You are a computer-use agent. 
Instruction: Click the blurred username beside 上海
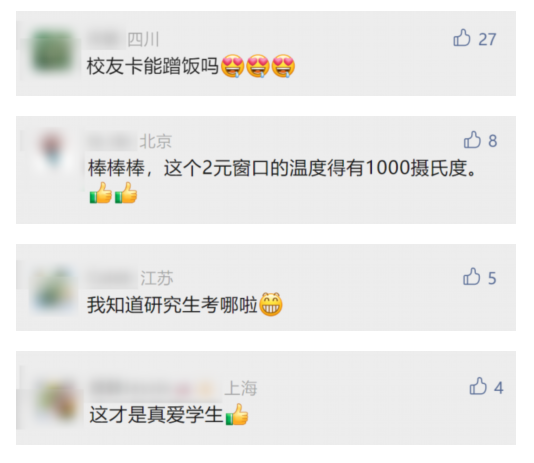click(x=155, y=388)
